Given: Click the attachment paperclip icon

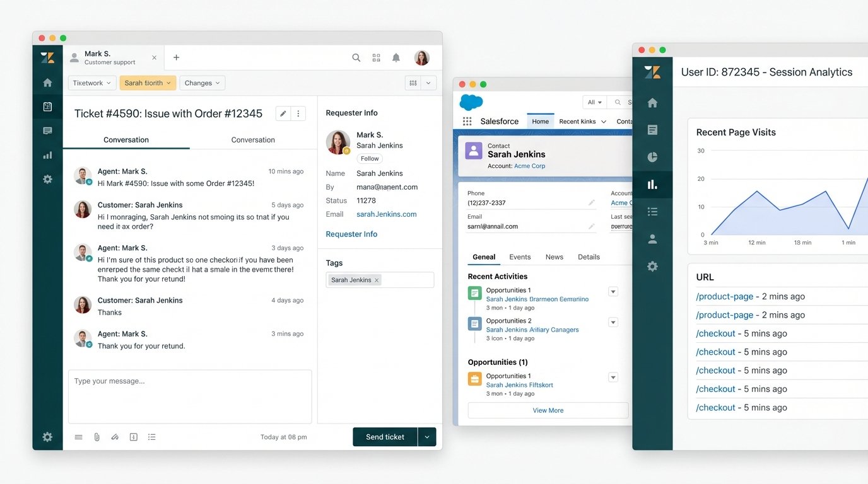Looking at the screenshot, I should [97, 437].
